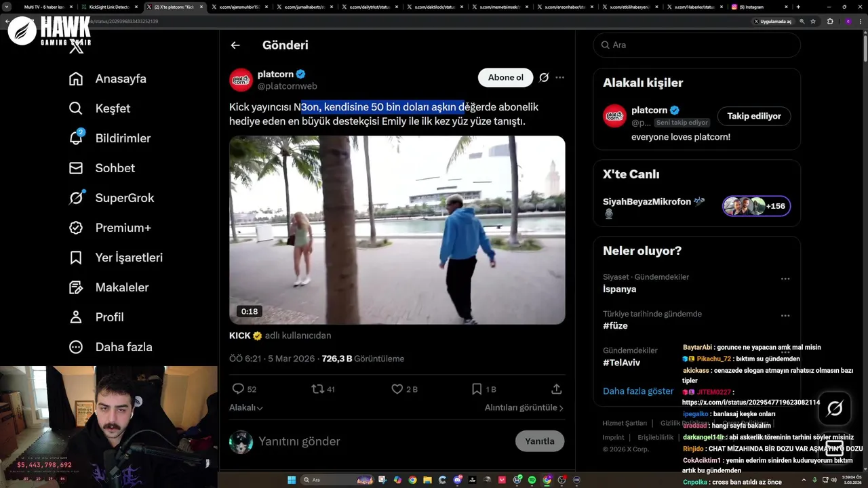This screenshot has height=488, width=868.
Task: Open Alıntıları görüntüle link
Action: click(524, 407)
